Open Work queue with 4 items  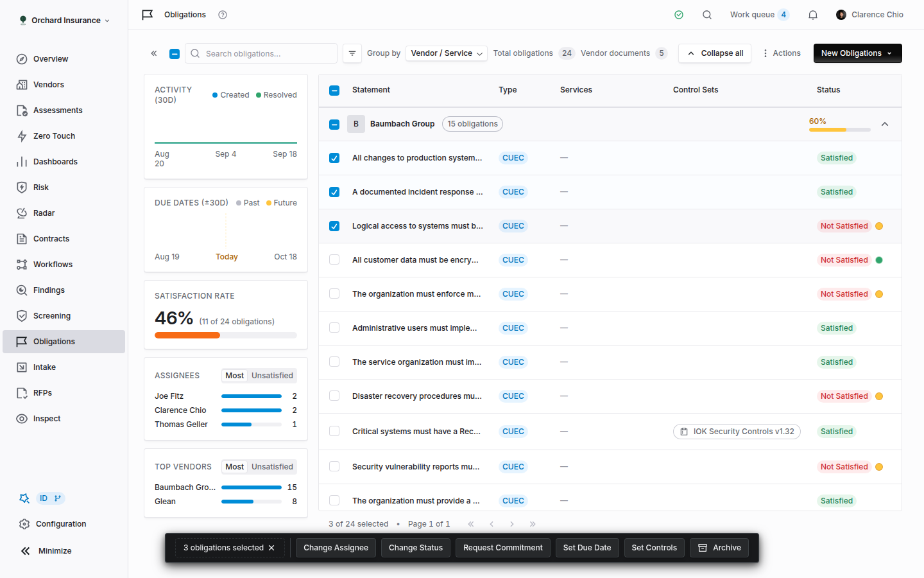[759, 15]
